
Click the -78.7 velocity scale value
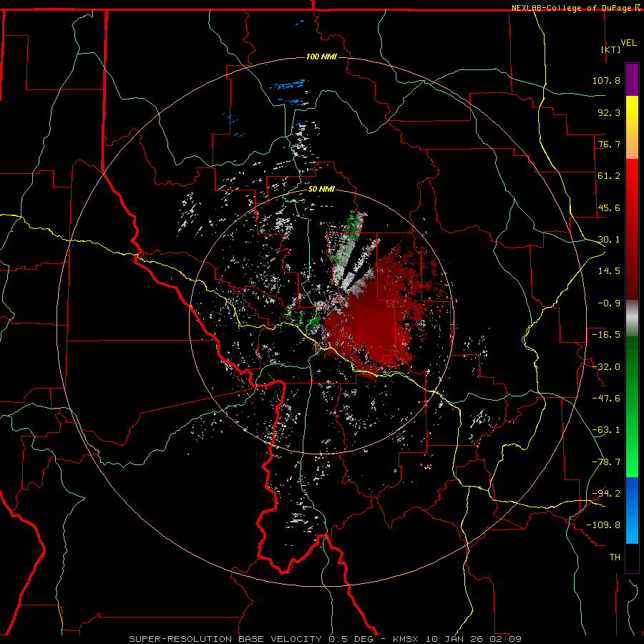pos(606,462)
